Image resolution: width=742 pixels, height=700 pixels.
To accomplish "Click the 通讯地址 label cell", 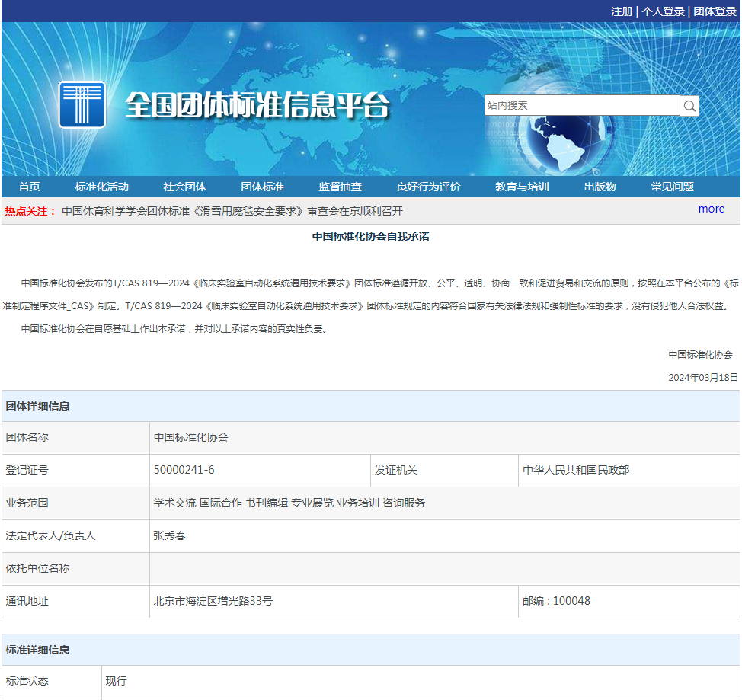I will point(75,601).
